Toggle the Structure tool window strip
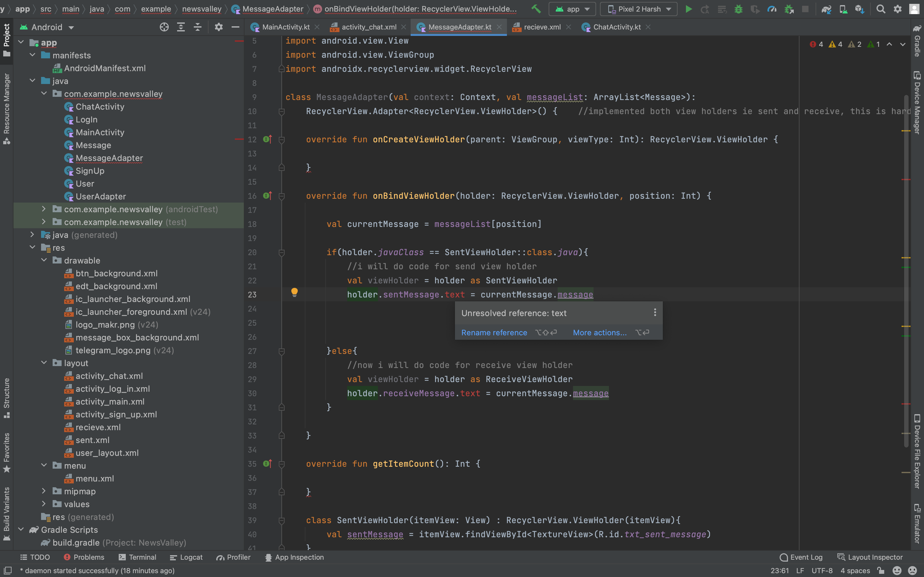924x577 pixels. click(6, 397)
